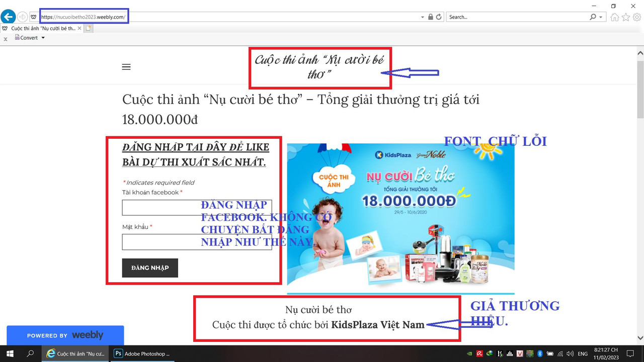The width and height of the screenshot is (644, 362).
Task: Close the "Cuộc thi ảnh" tab
Action: (79, 29)
